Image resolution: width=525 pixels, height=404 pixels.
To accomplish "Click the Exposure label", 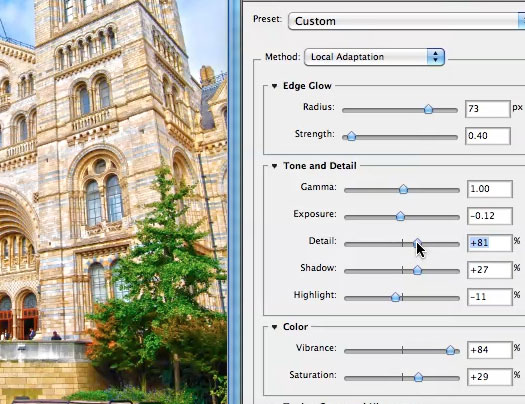I will click(x=315, y=214).
